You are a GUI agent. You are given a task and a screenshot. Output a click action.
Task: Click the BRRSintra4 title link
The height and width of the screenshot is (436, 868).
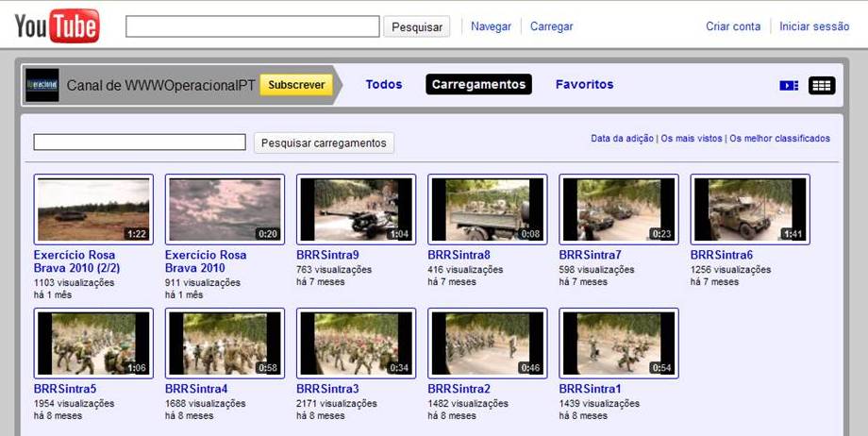(196, 389)
